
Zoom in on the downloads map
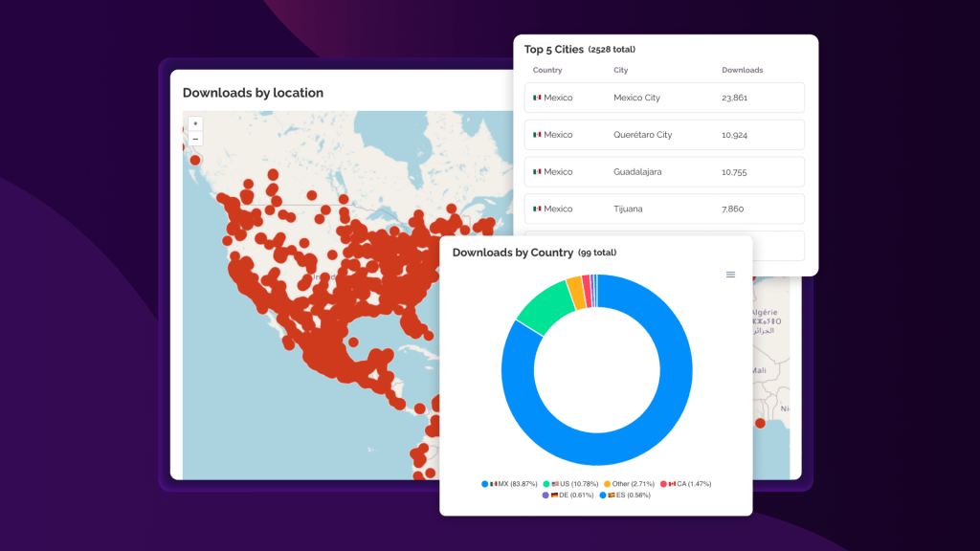(195, 123)
